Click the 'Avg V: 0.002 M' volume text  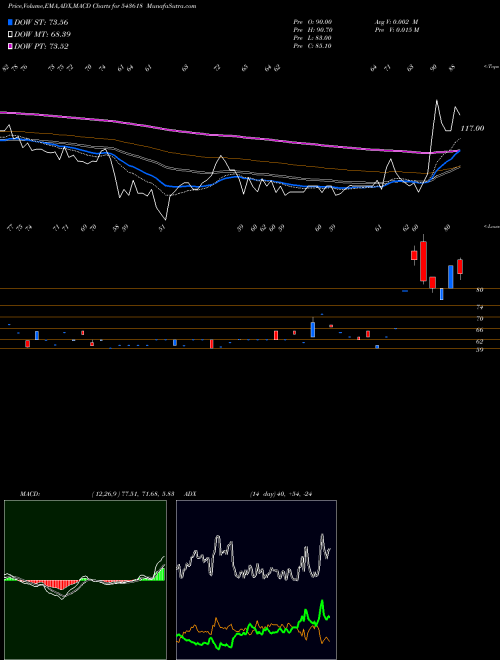click(396, 22)
